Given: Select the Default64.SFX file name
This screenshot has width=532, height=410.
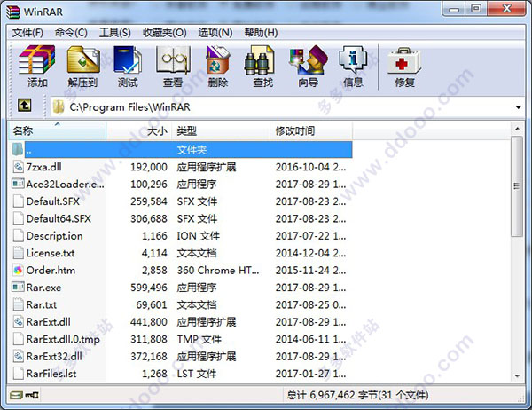Looking at the screenshot, I should tap(59, 218).
